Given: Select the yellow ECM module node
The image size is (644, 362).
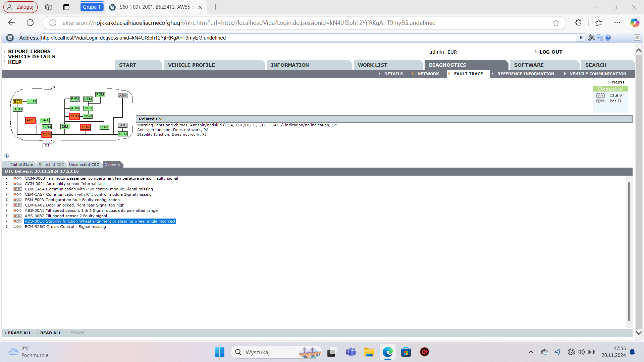Looking at the screenshot, I should click(x=18, y=102).
